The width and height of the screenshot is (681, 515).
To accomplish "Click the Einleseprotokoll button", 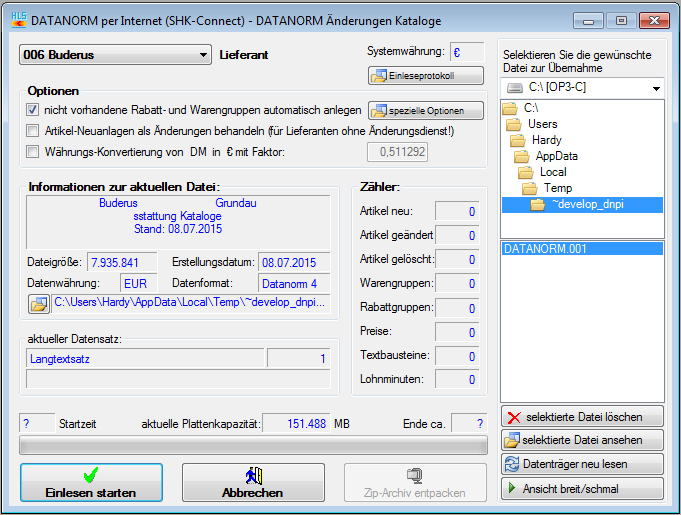I will tap(426, 75).
